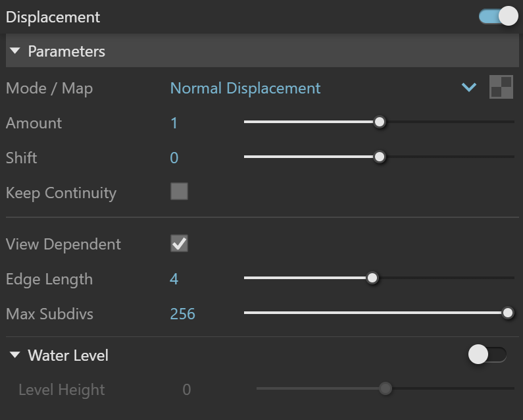Screen dimensions: 523x420
Task: Click the Max Subdivs value 256
Action: tap(182, 314)
